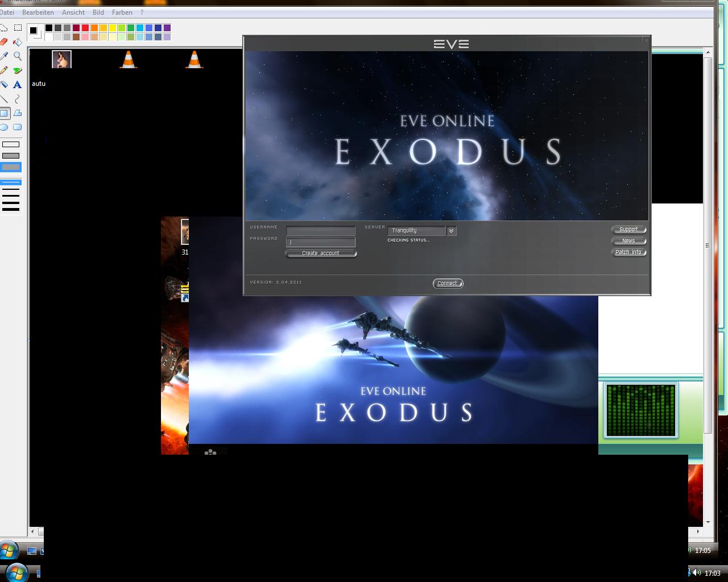The height and width of the screenshot is (582, 728).
Task: Select the rectangular Select tool in Paint
Action: [18, 28]
